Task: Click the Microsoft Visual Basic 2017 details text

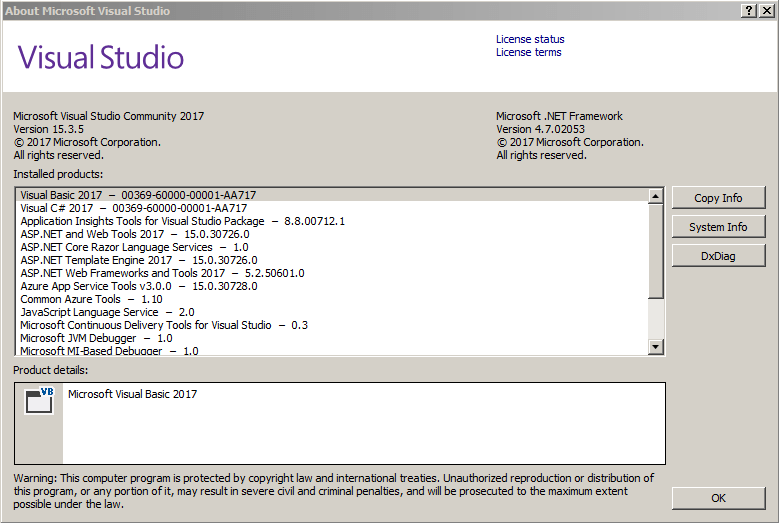Action: pos(133,394)
